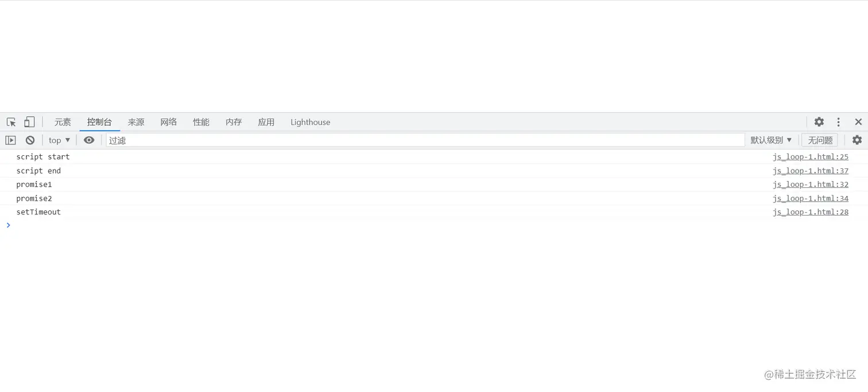
Task: Switch to the 网络 tab
Action: coord(169,122)
